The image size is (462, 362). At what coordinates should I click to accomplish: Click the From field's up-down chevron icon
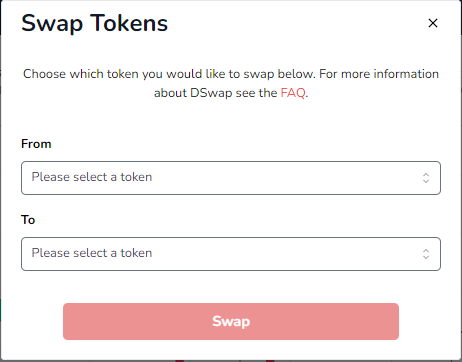tap(426, 178)
